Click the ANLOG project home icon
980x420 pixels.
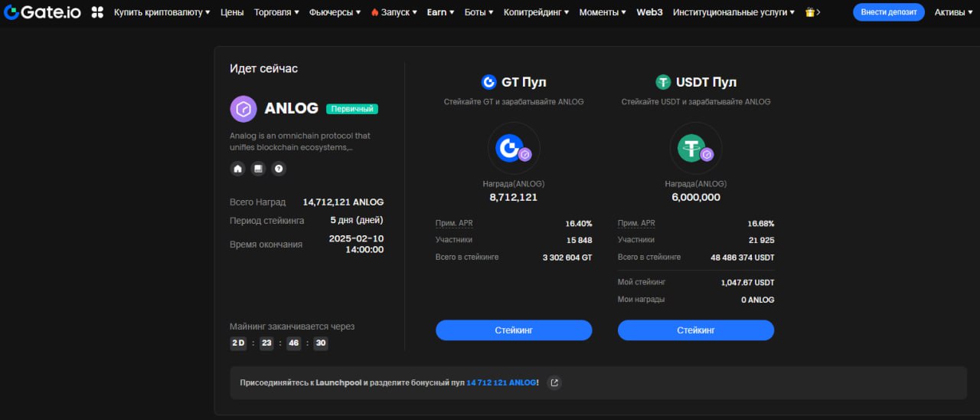tap(238, 169)
